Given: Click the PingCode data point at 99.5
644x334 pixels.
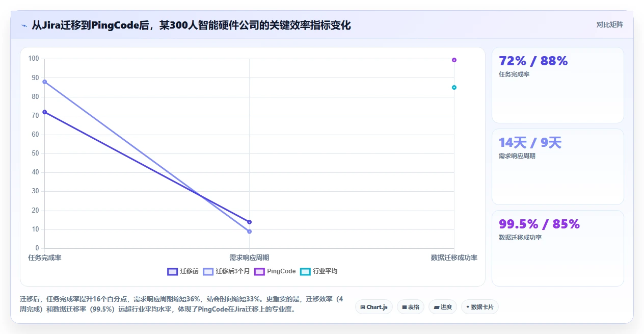Looking at the screenshot, I should click(454, 60).
